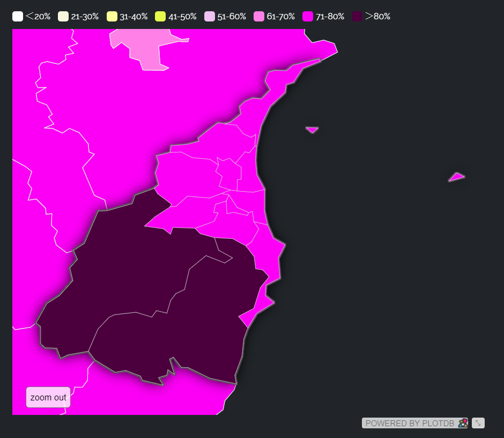
Task: Select the magenta 71-80% legend swatch
Action: point(308,17)
